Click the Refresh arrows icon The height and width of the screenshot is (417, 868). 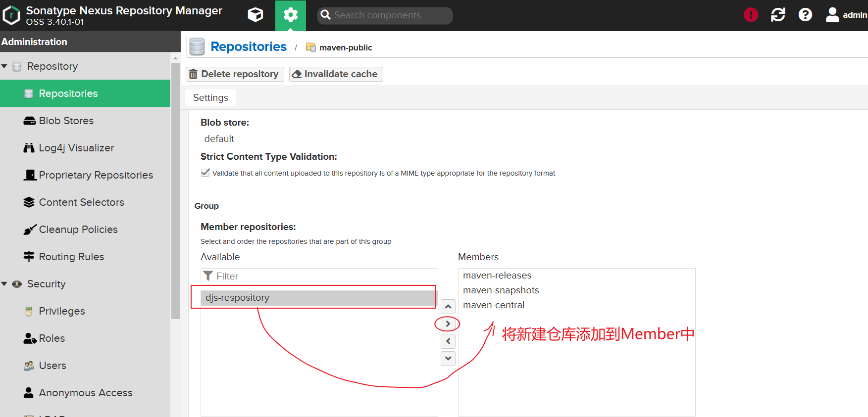pyautogui.click(x=778, y=15)
